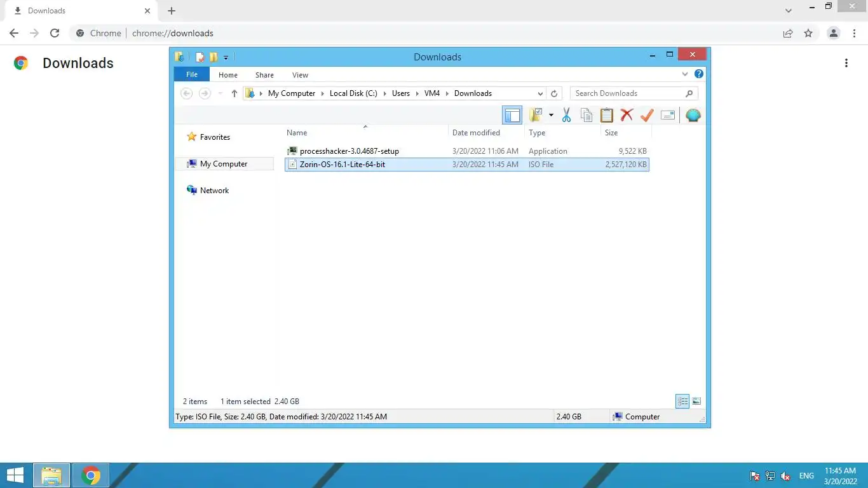Click the Explorer Help question mark icon
Screen dimensions: 868x488
click(x=699, y=74)
